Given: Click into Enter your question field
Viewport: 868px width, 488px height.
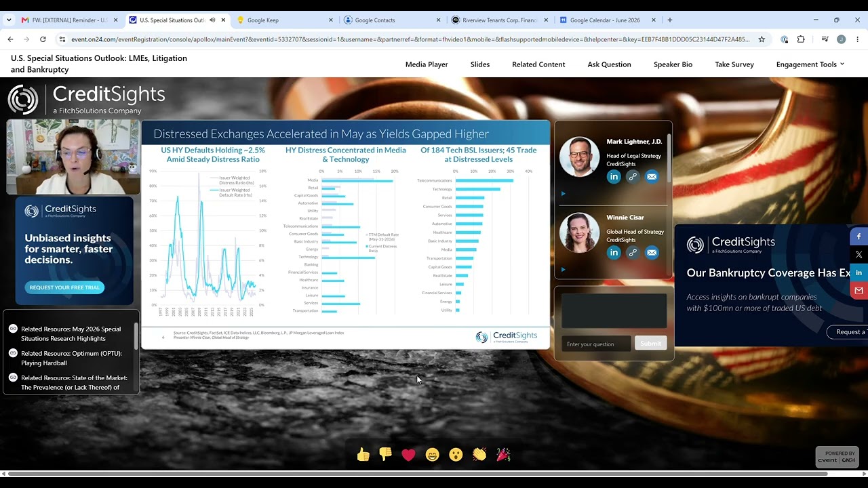Looking at the screenshot, I should pyautogui.click(x=596, y=344).
